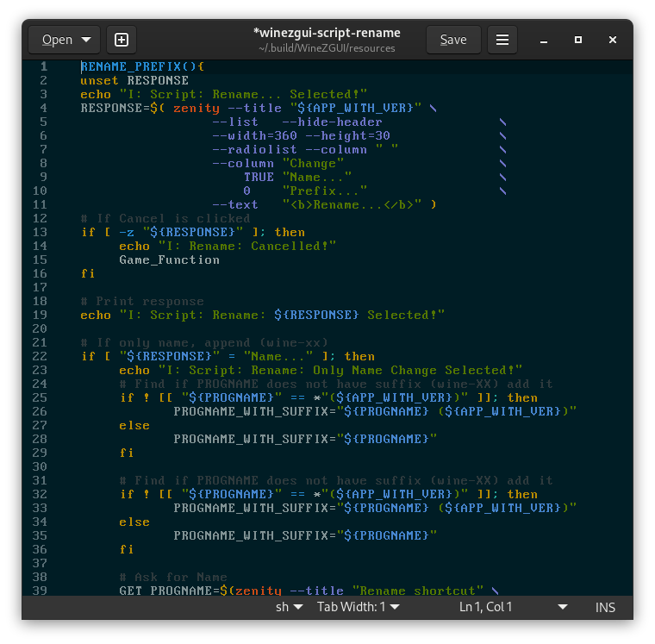The image size is (655, 644).
Task: Click 'fi' on line 29
Action: 127,453
